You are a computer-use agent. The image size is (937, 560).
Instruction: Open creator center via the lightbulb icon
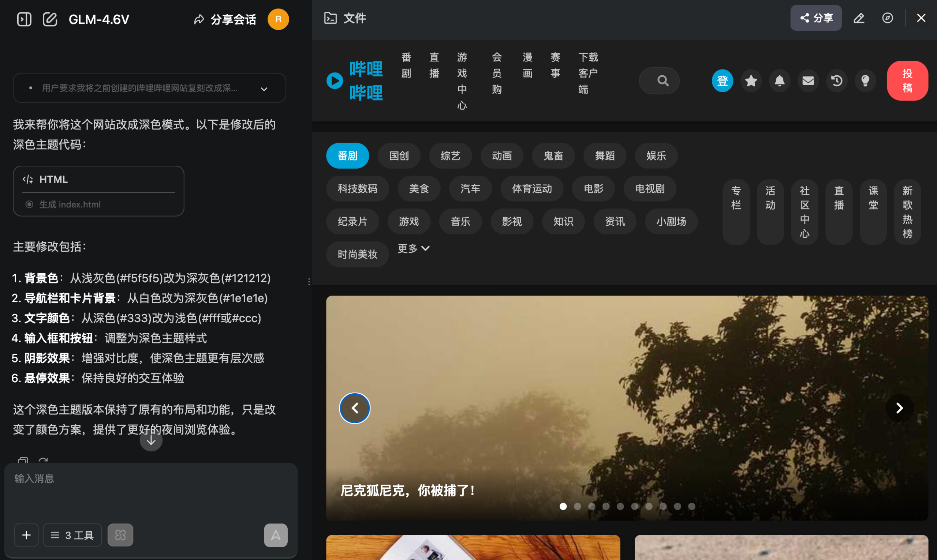point(865,80)
